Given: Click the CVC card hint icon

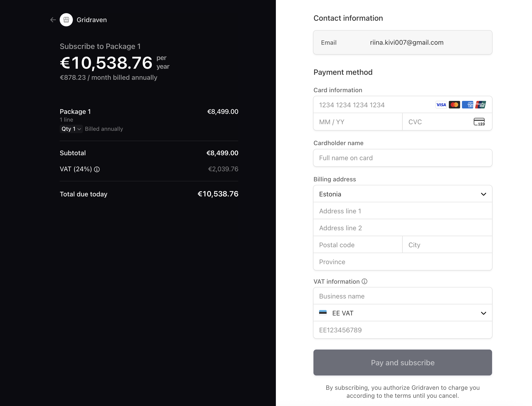Looking at the screenshot, I should pyautogui.click(x=479, y=122).
